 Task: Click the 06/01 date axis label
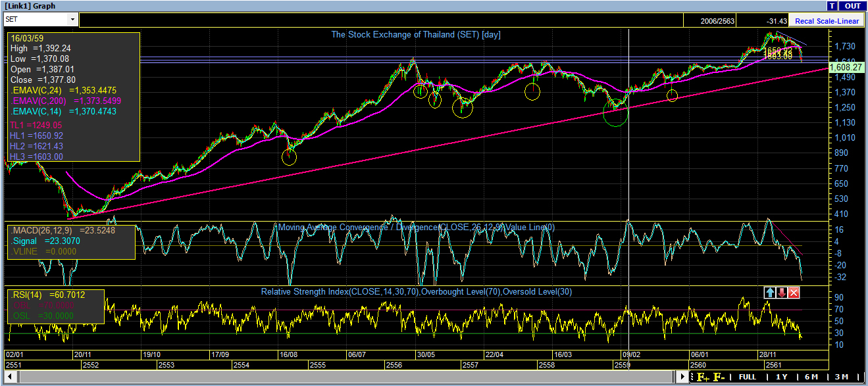coord(700,354)
